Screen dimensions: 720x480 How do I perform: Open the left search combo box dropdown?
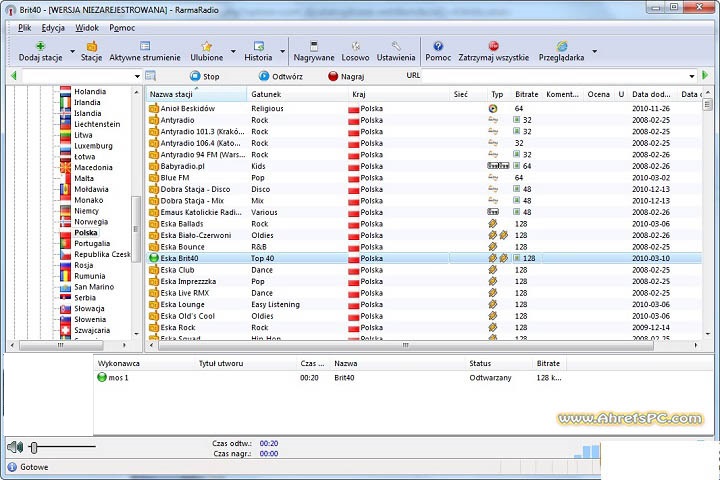(x=137, y=76)
